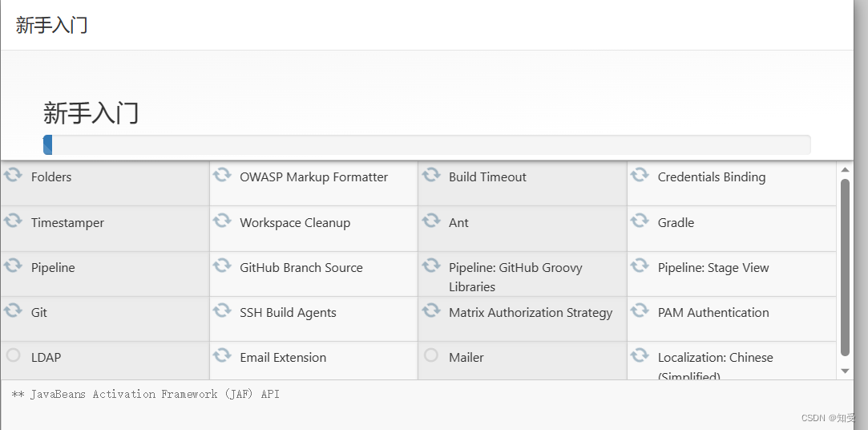The height and width of the screenshot is (430, 868).
Task: Click the install icon beside Pipeline plugin
Action: pos(13,266)
